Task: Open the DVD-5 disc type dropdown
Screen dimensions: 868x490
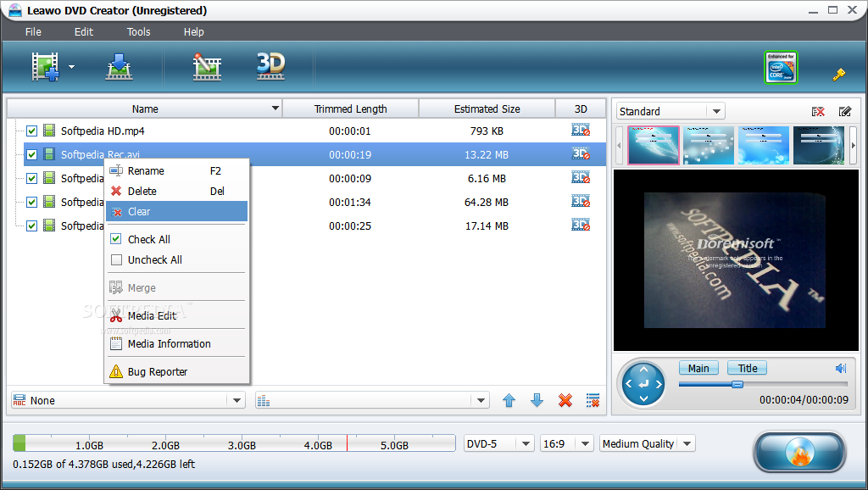Action: 526,443
